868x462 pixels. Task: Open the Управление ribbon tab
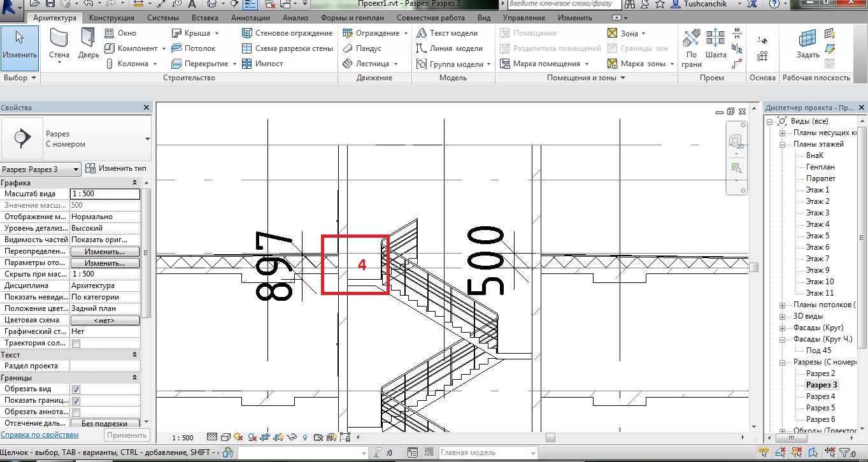click(x=524, y=18)
